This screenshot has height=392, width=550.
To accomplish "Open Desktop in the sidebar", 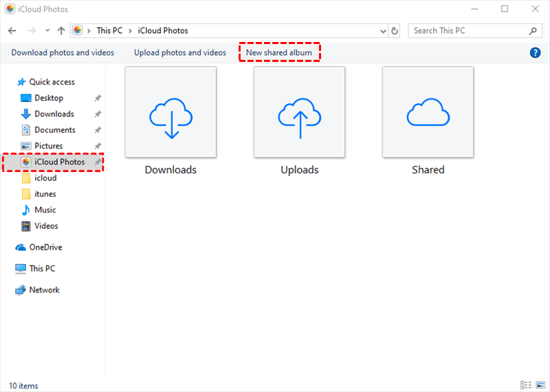I will pos(49,98).
